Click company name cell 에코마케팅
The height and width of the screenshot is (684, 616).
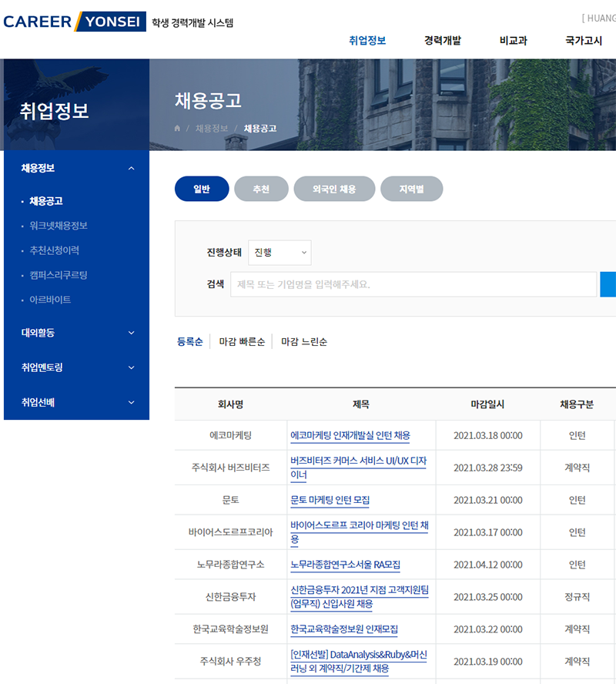tap(231, 435)
